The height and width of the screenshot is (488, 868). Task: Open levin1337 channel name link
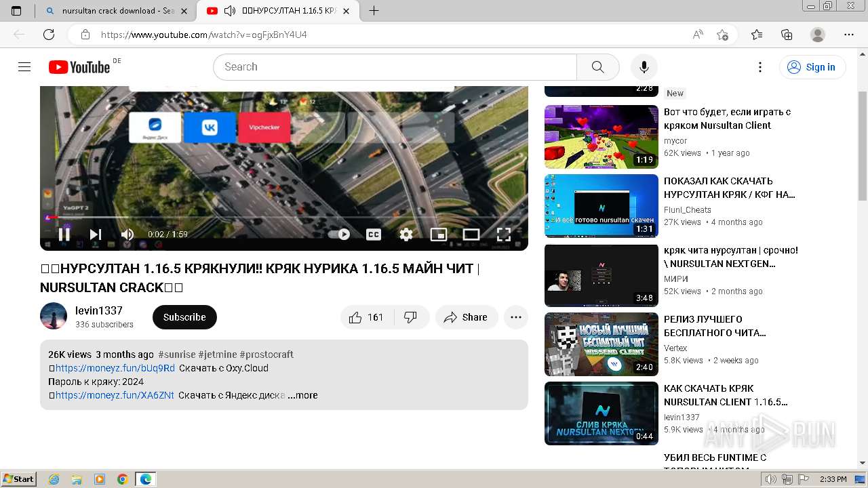pos(99,310)
